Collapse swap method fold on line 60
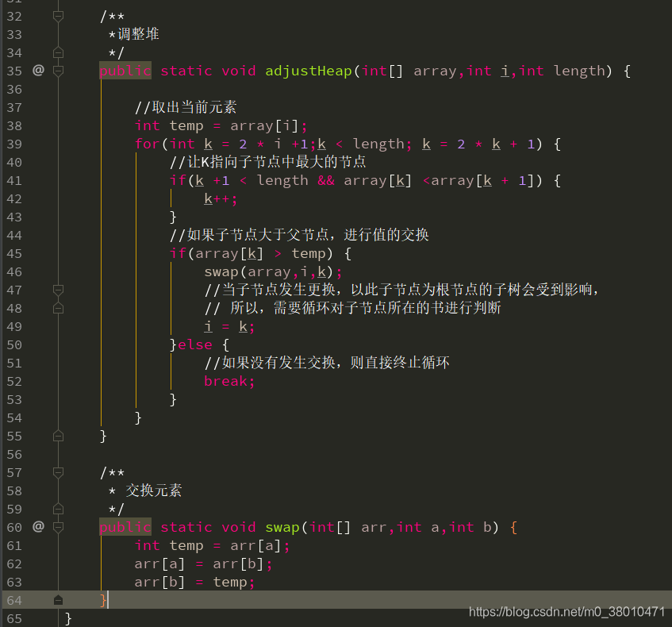Screen dimensions: 672x627 pos(58,527)
